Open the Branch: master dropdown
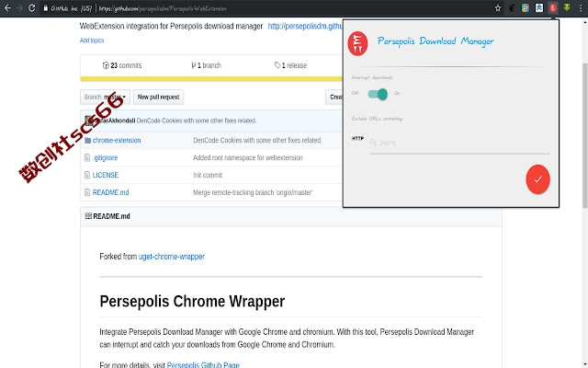The height and width of the screenshot is (368, 588). pyautogui.click(x=105, y=97)
